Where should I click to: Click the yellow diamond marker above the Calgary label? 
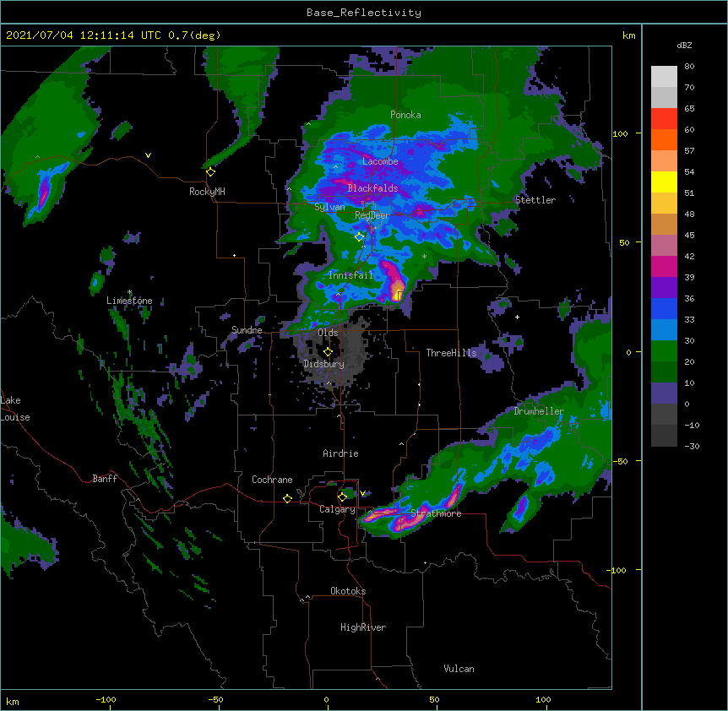[342, 497]
